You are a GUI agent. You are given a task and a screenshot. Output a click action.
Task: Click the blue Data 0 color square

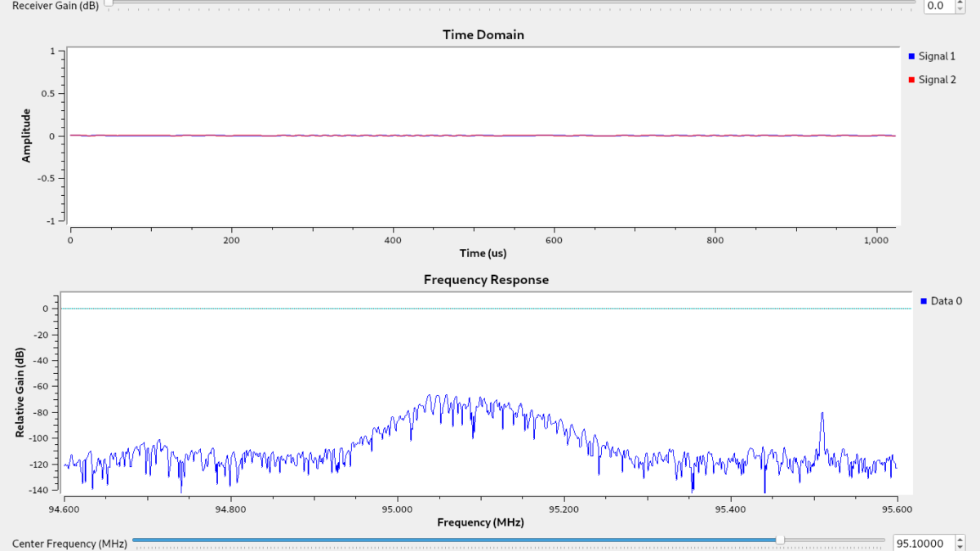tap(924, 301)
